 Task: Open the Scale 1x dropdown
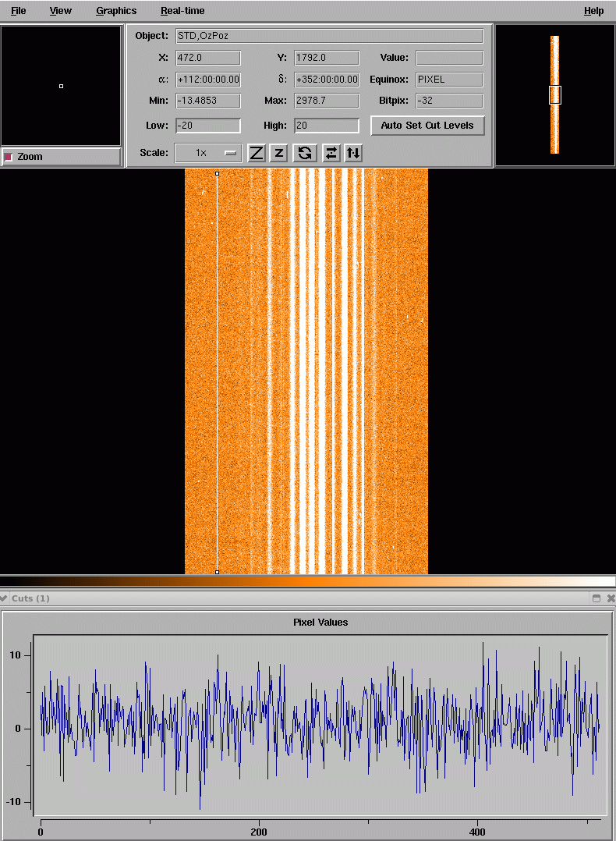[x=207, y=153]
